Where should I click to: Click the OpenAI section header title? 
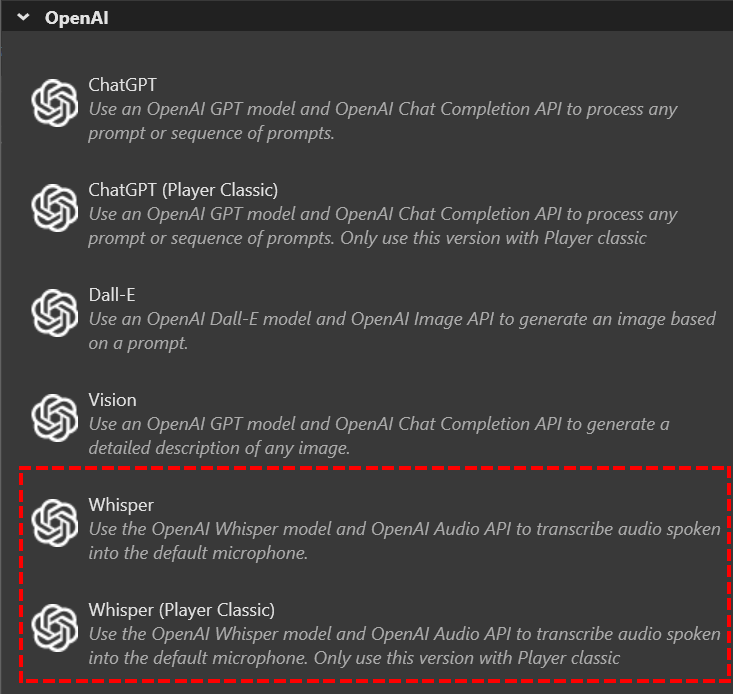76,18
